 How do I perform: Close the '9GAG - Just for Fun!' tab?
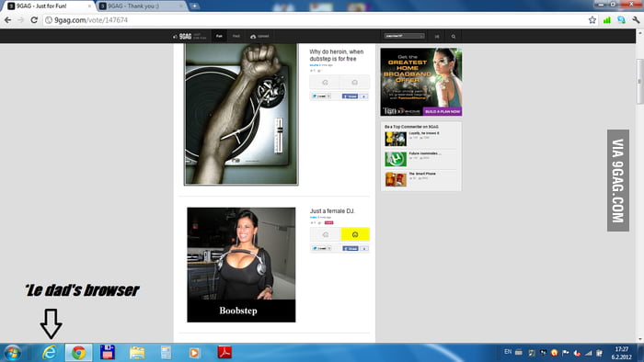(89, 6)
